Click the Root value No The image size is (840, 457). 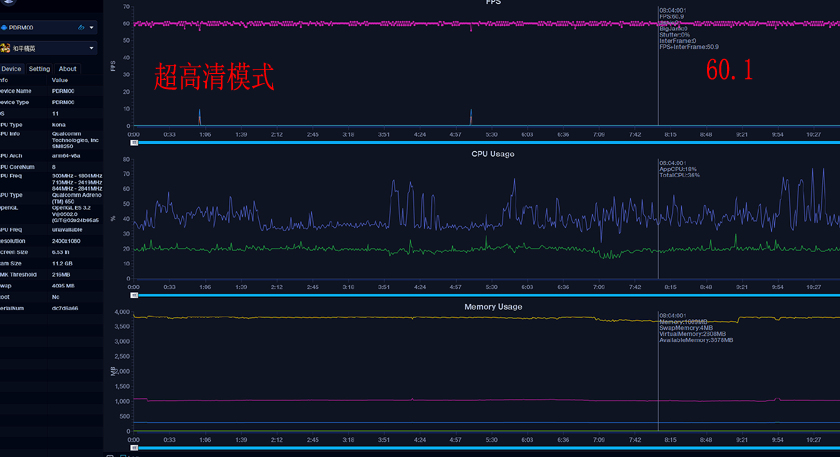point(55,297)
